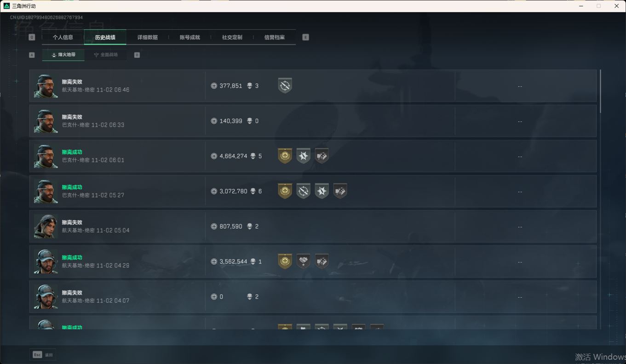Switch to 全面战场 mode filter
The image size is (626, 364).
tap(106, 55)
